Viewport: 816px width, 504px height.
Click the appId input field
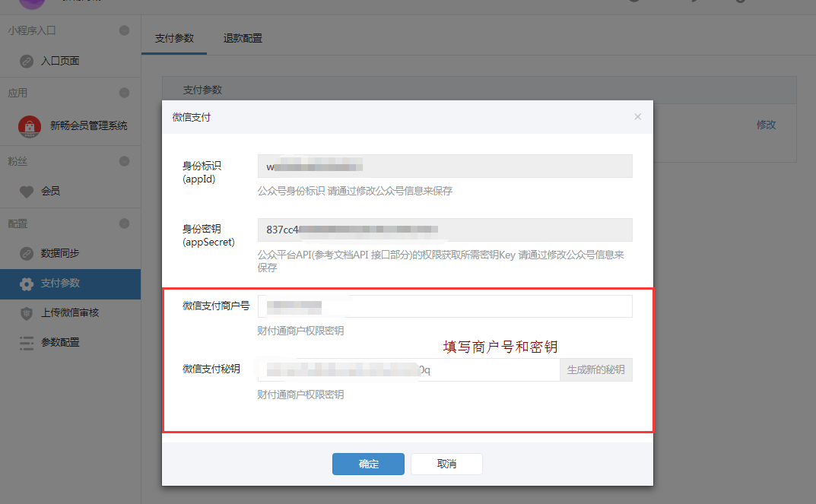(x=445, y=166)
